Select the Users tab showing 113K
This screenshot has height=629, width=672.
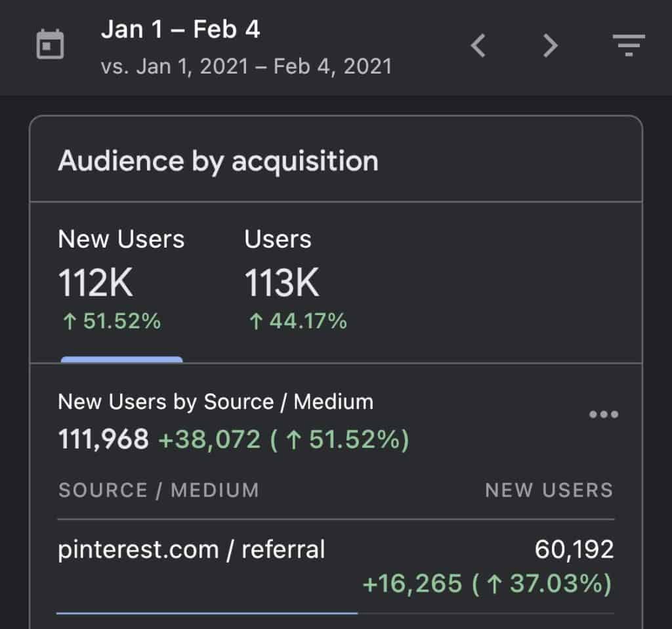pos(281,279)
